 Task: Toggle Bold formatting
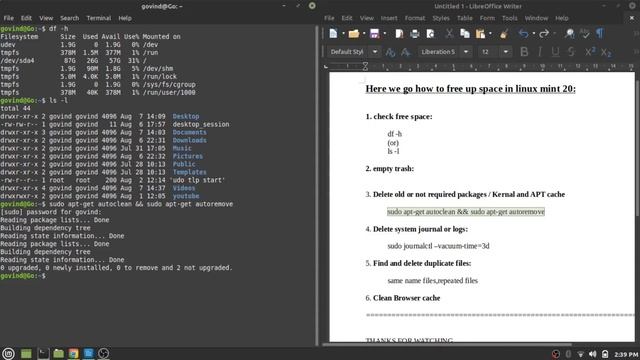pos(524,52)
